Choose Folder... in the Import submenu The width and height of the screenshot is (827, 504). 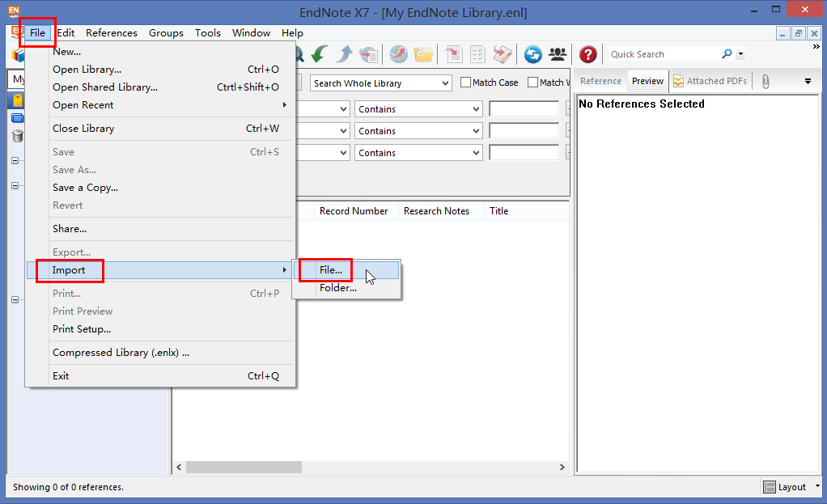(346, 287)
